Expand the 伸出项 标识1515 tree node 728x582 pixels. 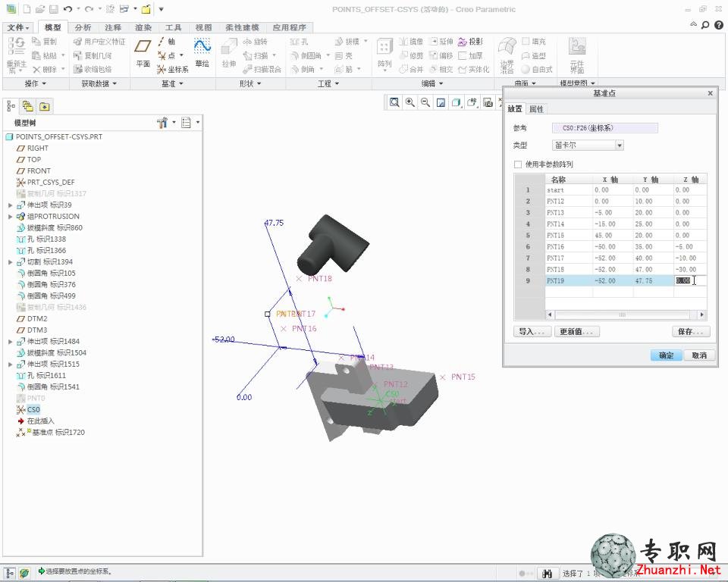(x=10, y=364)
